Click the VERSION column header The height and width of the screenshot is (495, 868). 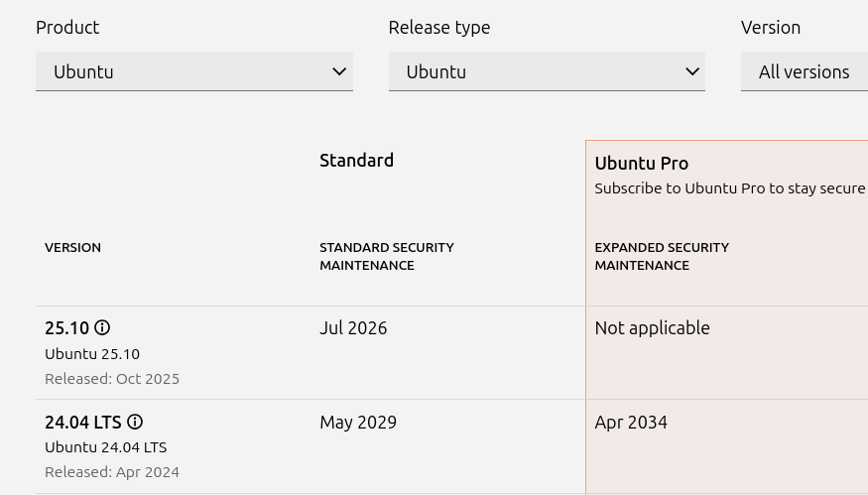(x=73, y=248)
